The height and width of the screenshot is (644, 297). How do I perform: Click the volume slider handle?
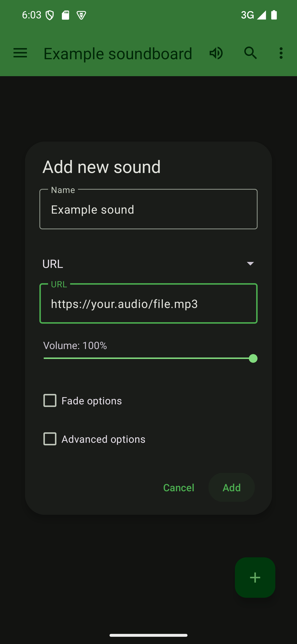[253, 359]
